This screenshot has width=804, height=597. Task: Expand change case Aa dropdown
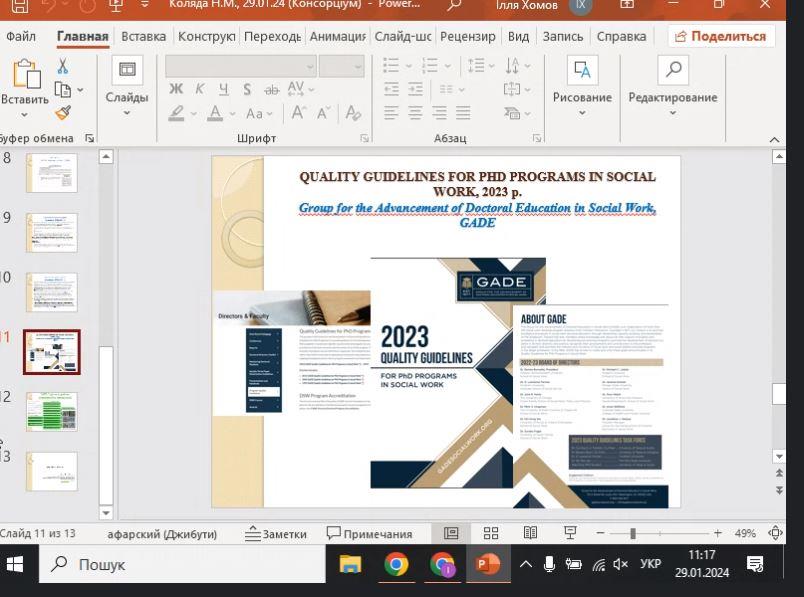coord(270,113)
